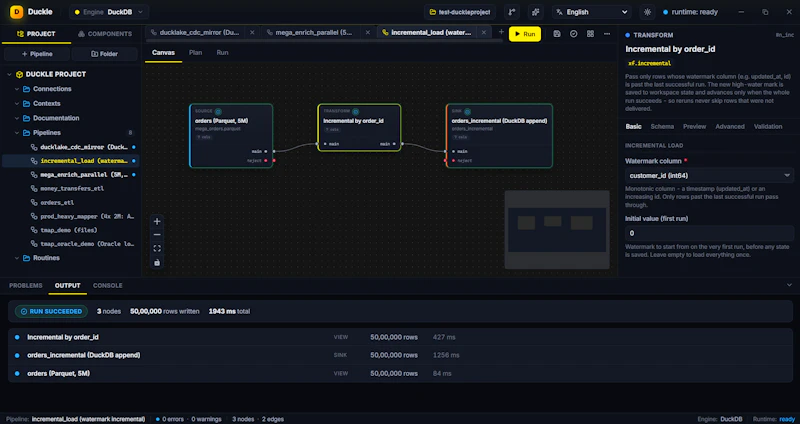The width and height of the screenshot is (800, 424).
Task: Click the canvas minimap thumbnail
Action: pos(557,230)
